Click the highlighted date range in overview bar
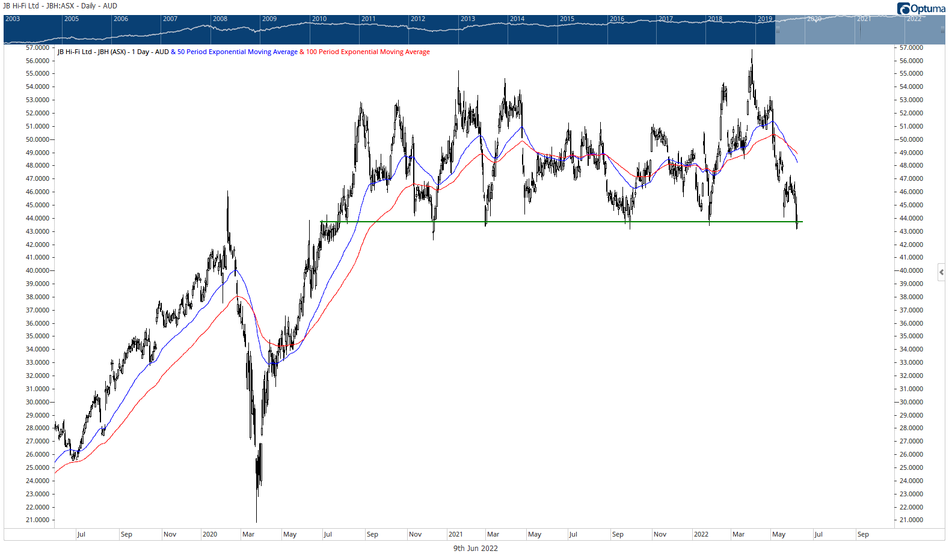This screenshot has width=949, height=560. pyautogui.click(x=860, y=31)
